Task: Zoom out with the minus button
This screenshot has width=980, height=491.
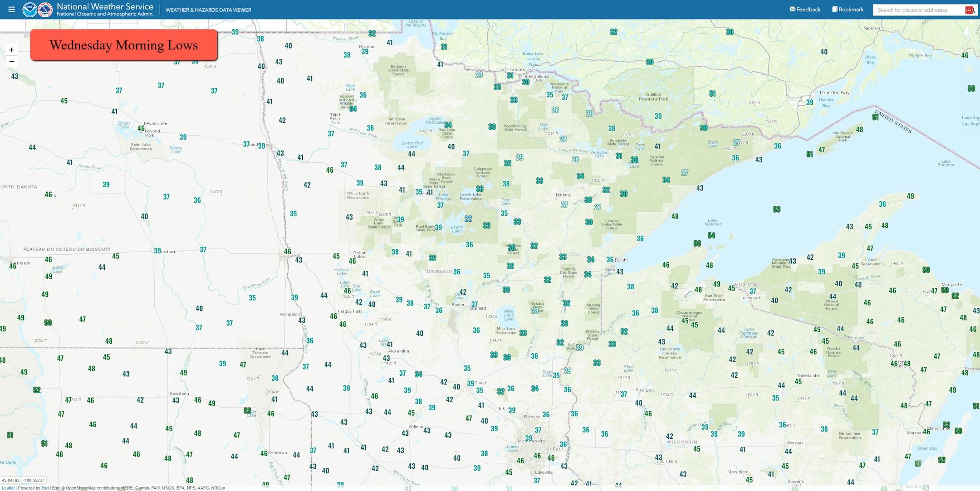Action: [12, 61]
